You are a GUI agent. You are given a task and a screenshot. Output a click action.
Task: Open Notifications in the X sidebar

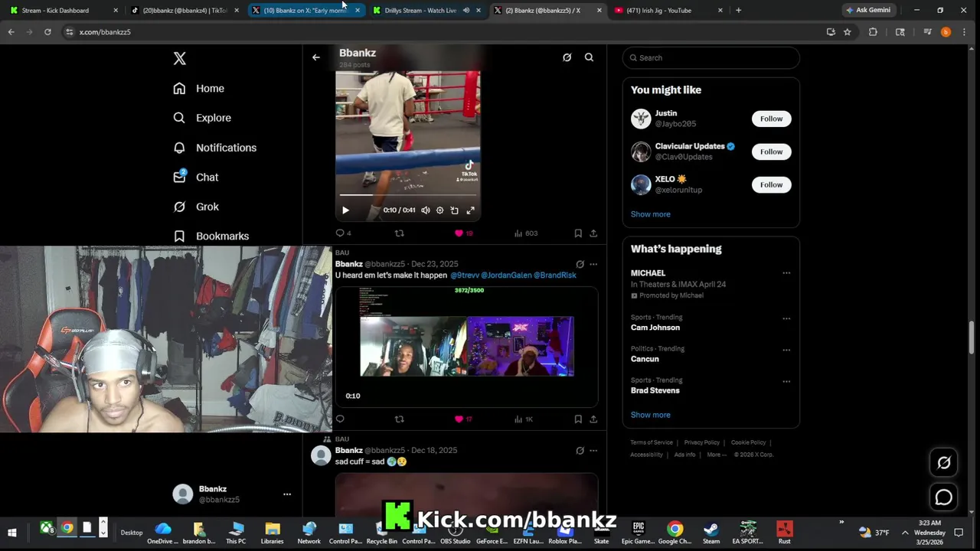215,148
